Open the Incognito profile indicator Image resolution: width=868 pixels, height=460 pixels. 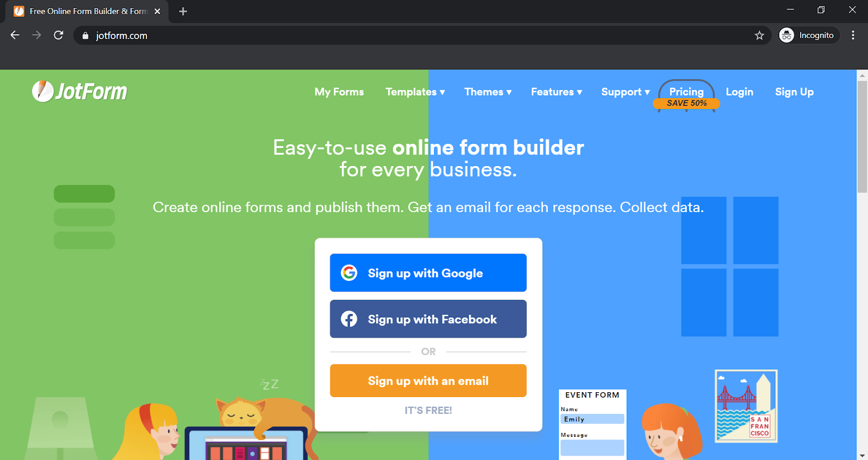click(x=809, y=35)
